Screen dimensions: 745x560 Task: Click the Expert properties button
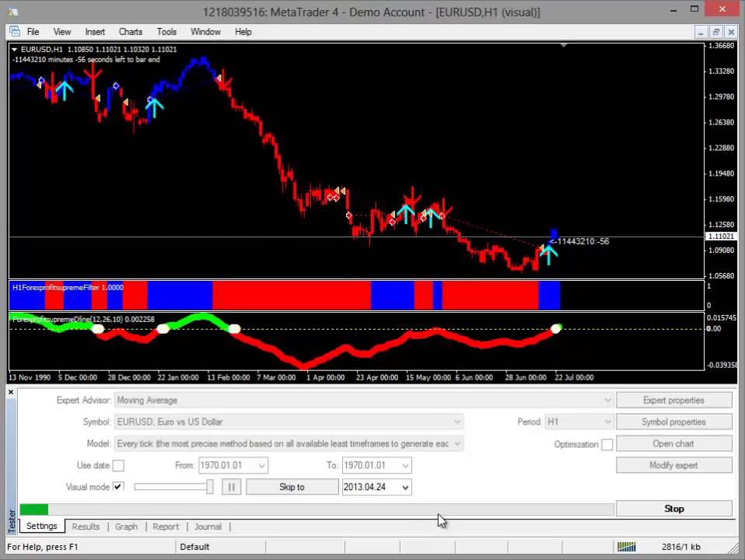pyautogui.click(x=673, y=401)
